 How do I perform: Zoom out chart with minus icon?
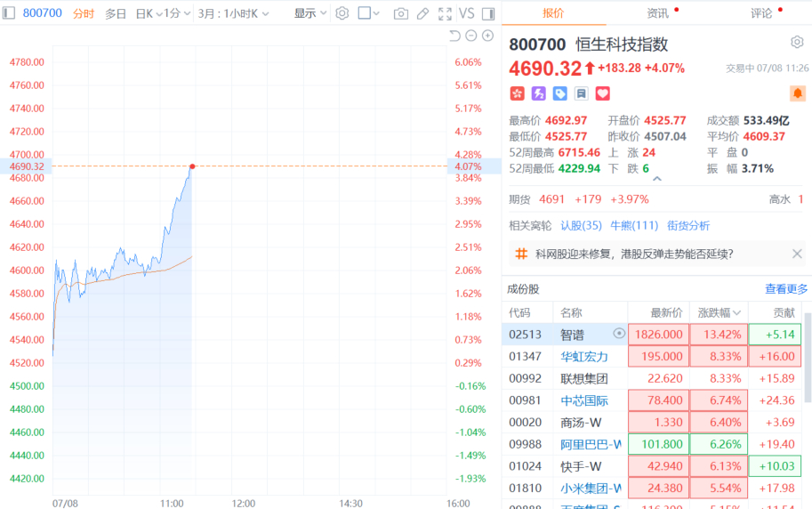click(x=471, y=36)
